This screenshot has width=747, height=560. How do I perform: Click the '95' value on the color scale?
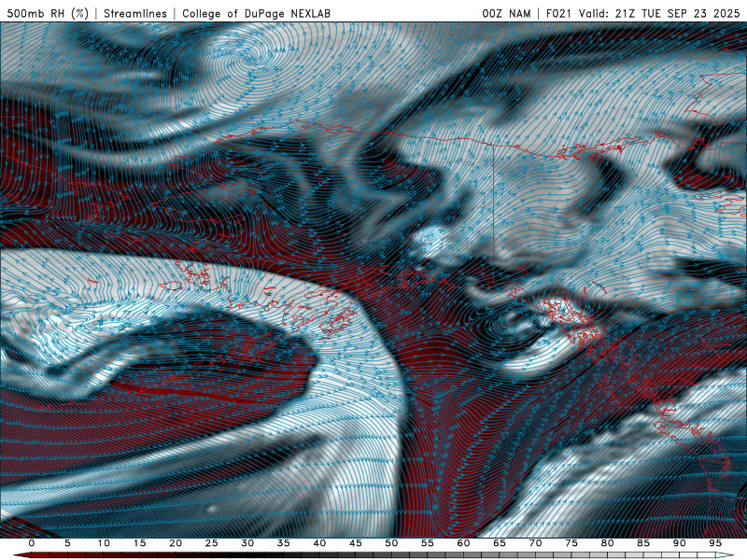[715, 543]
